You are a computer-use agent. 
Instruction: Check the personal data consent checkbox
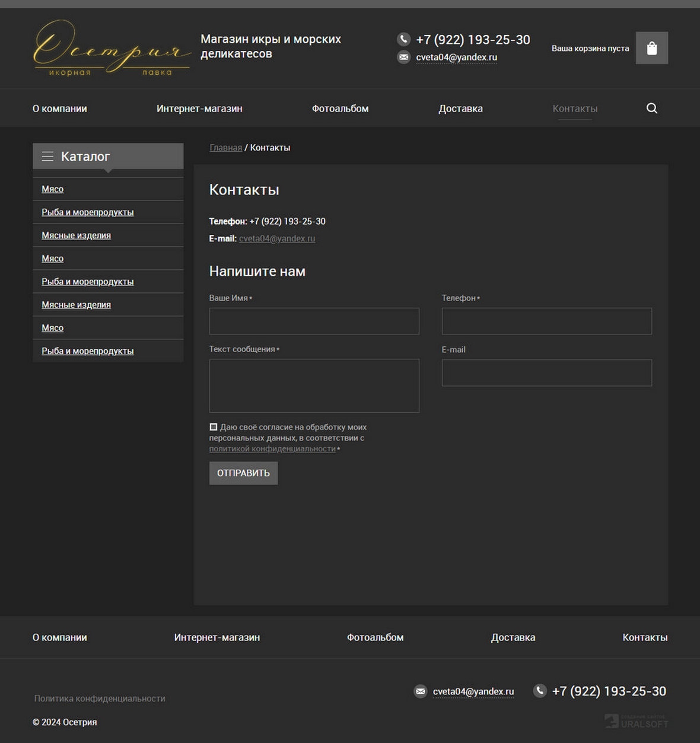[x=214, y=427]
